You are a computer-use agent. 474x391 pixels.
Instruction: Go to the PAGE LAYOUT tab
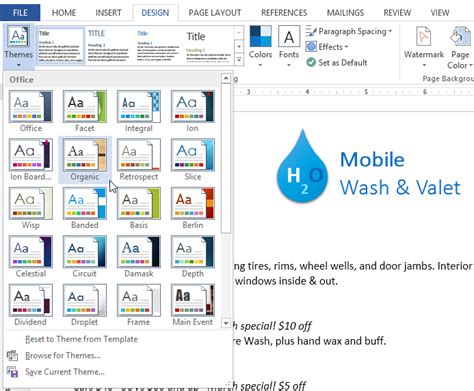tap(215, 13)
